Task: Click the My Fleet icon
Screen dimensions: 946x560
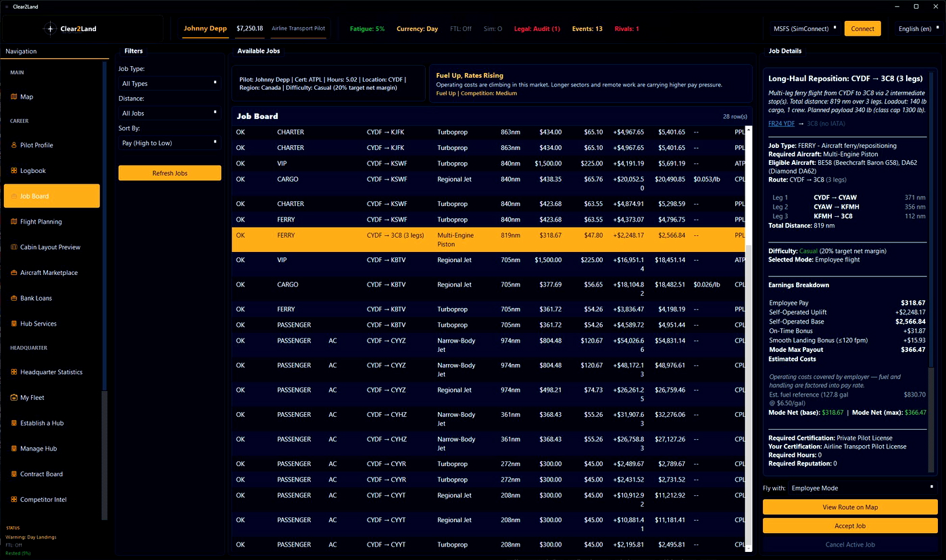Action: 14,398
